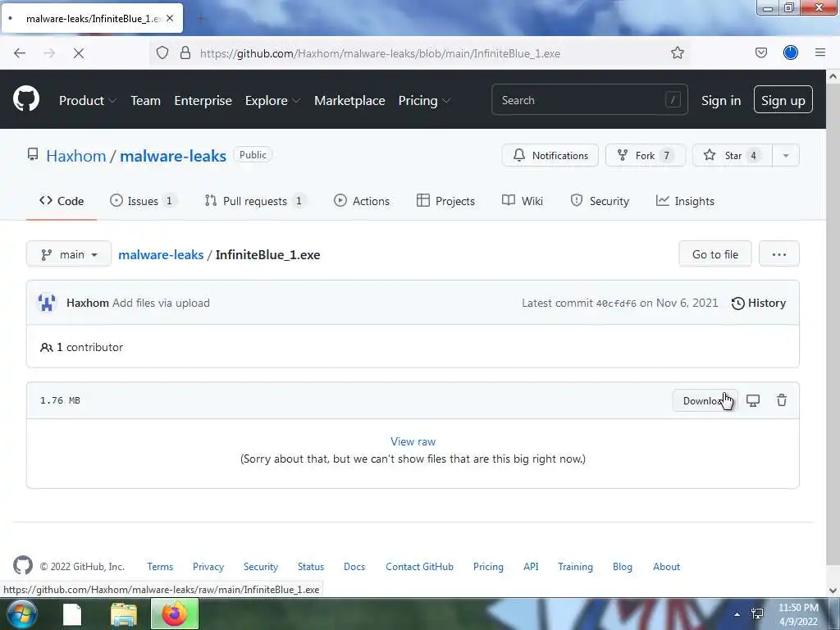This screenshot has height=630, width=840.
Task: Switch to the Insights tab
Action: coord(685,201)
